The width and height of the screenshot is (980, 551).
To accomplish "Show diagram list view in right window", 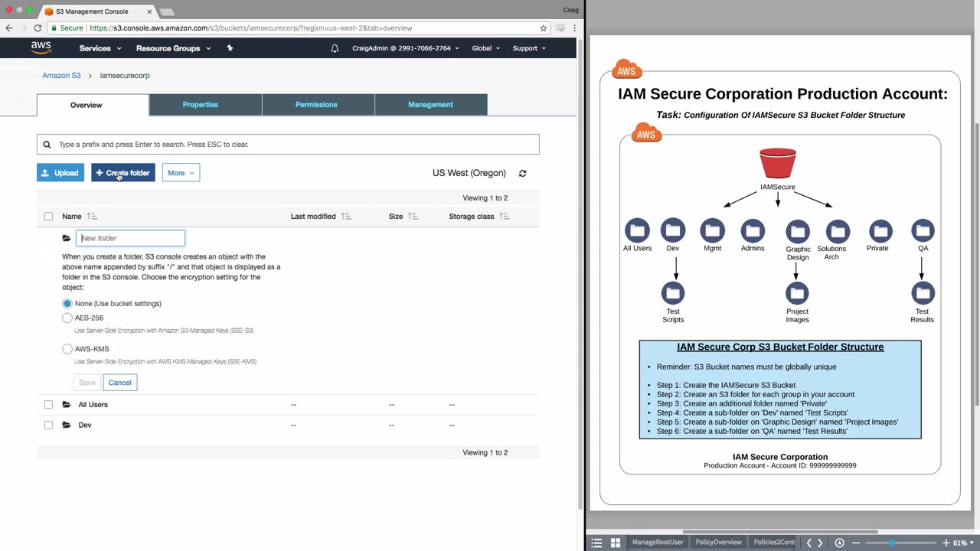I will 597,543.
